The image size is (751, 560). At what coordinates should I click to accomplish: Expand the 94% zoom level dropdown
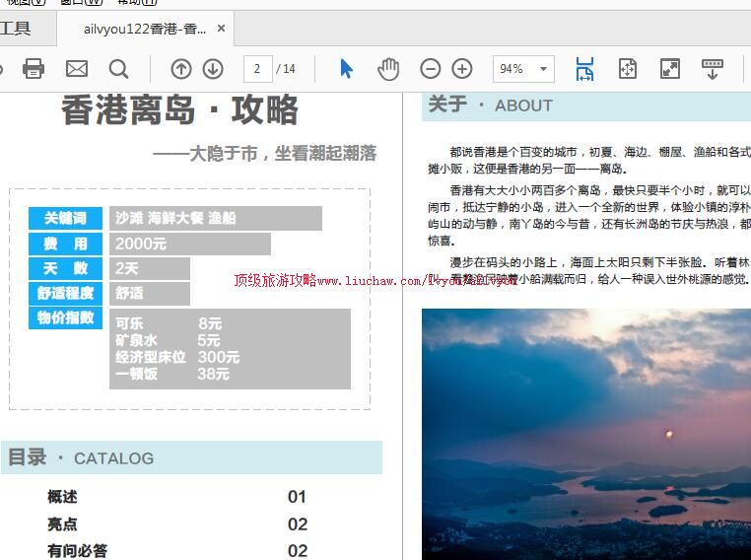(543, 69)
